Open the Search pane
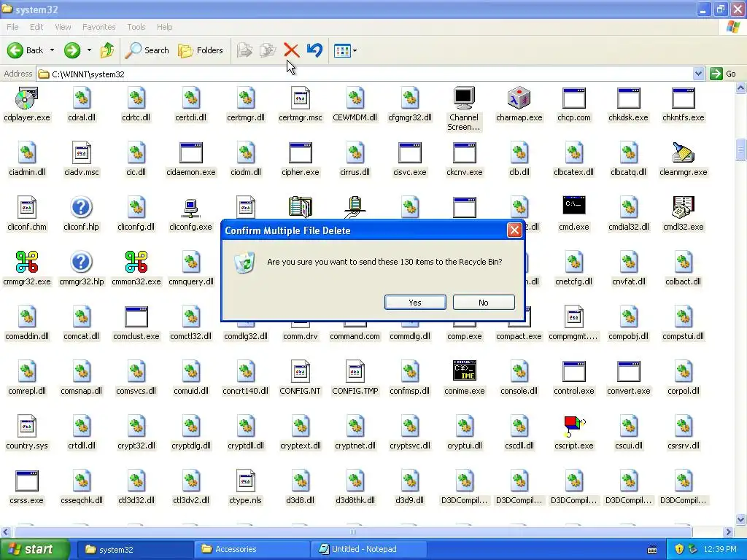 coord(147,50)
